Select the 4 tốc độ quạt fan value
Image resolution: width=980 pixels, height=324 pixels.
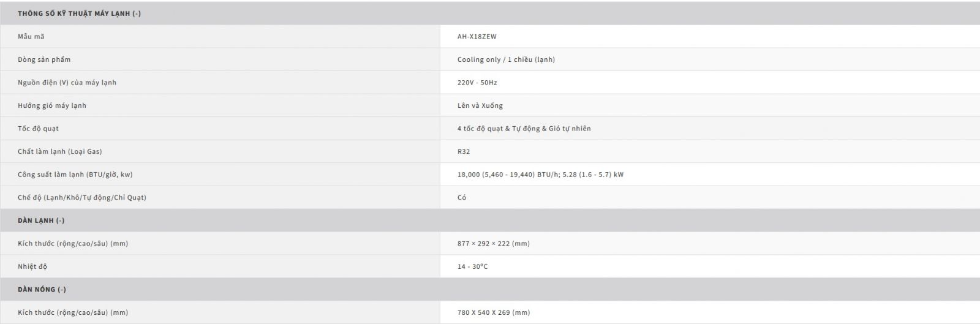pos(524,129)
